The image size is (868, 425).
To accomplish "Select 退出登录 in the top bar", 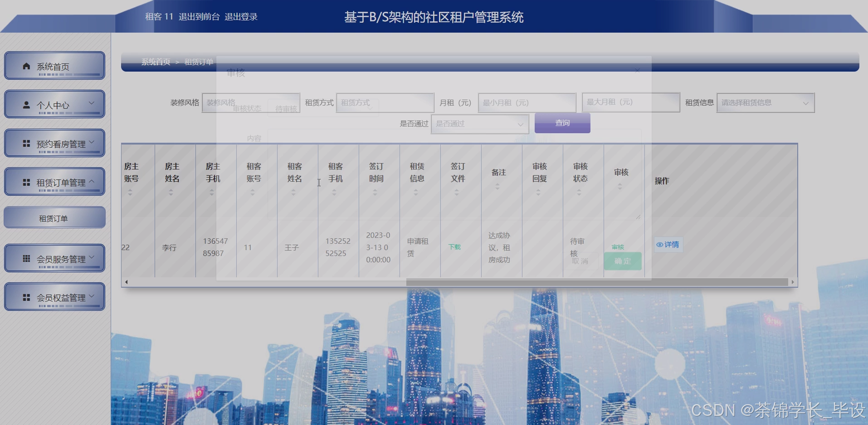I will [x=241, y=16].
